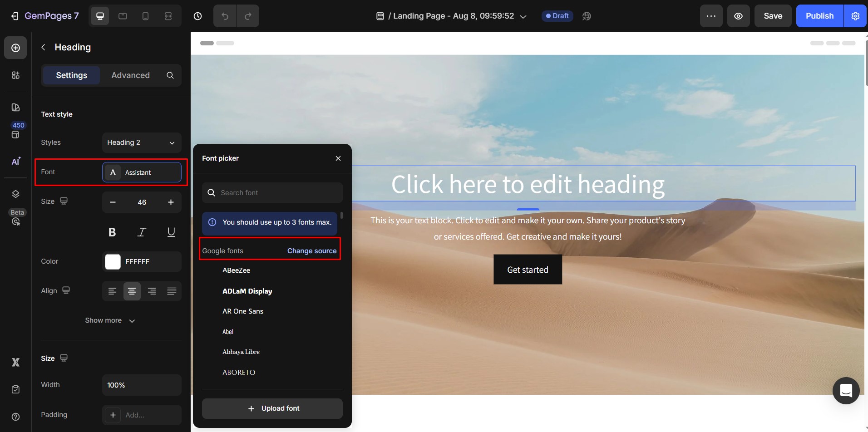Click the Upload font button
The width and height of the screenshot is (868, 432).
[x=272, y=408]
